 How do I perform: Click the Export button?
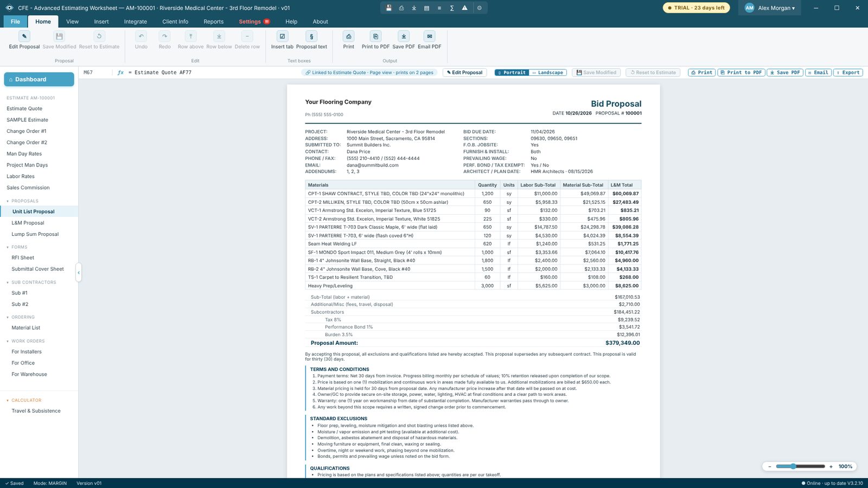[848, 73]
